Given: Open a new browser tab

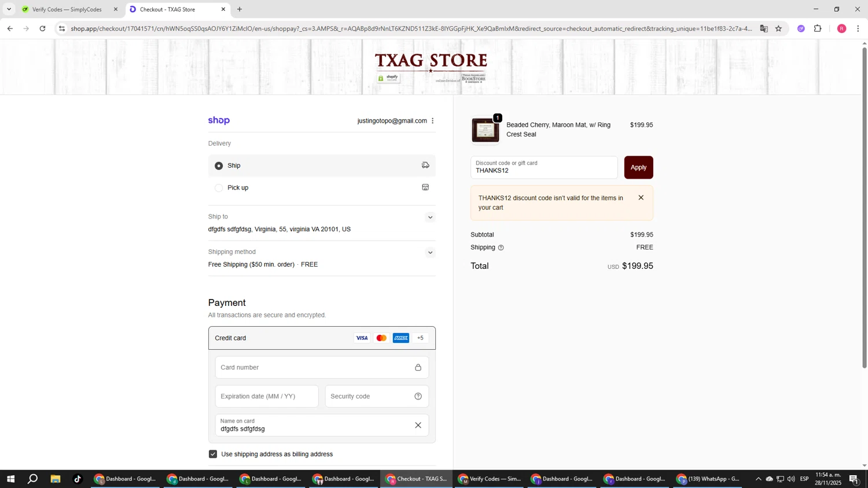Looking at the screenshot, I should coord(240,9).
